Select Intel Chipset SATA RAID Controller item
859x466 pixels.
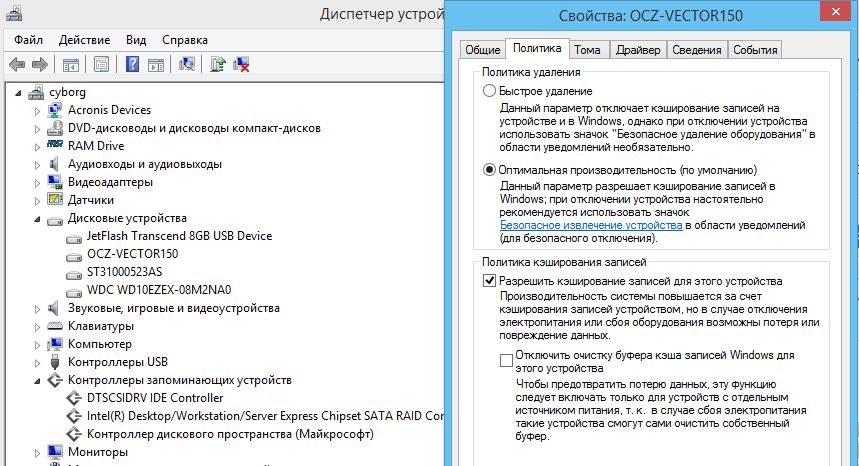coord(265,416)
